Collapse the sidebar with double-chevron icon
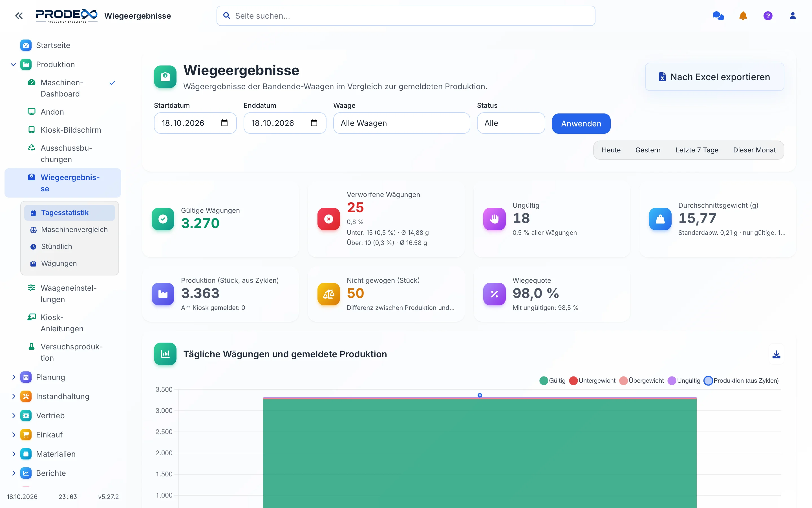812x508 pixels. coord(19,16)
